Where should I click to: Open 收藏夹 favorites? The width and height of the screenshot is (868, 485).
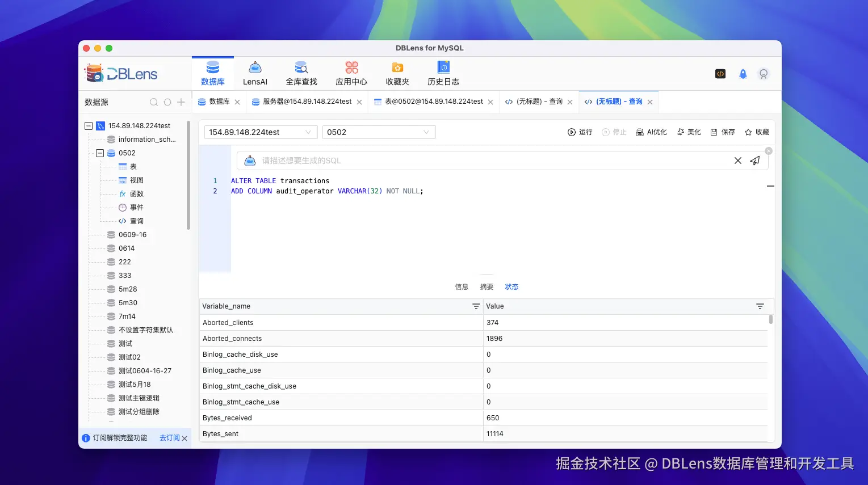(x=397, y=74)
